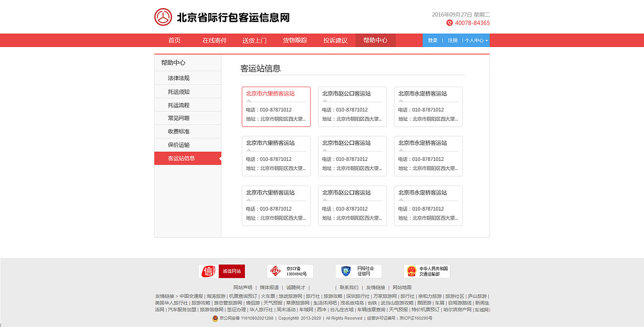Click the phone icon beside 40078-84365
The image size is (644, 327).
pyautogui.click(x=449, y=23)
